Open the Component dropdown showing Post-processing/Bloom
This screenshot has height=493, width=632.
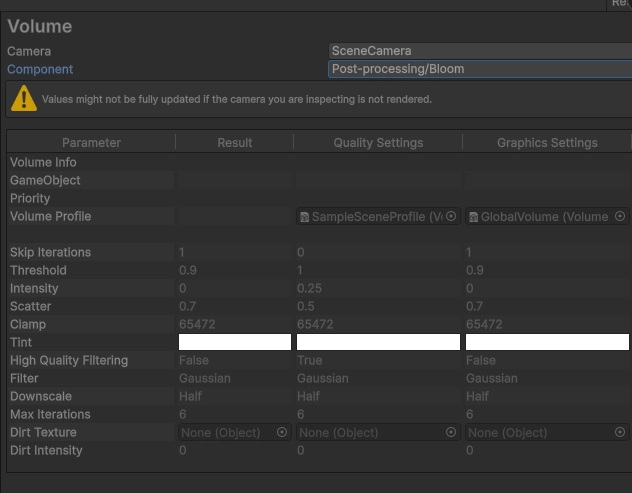click(480, 69)
